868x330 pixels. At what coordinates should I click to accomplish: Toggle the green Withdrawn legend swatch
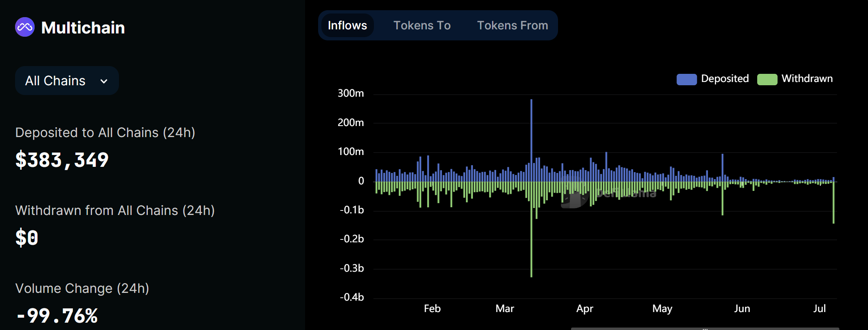(x=767, y=79)
